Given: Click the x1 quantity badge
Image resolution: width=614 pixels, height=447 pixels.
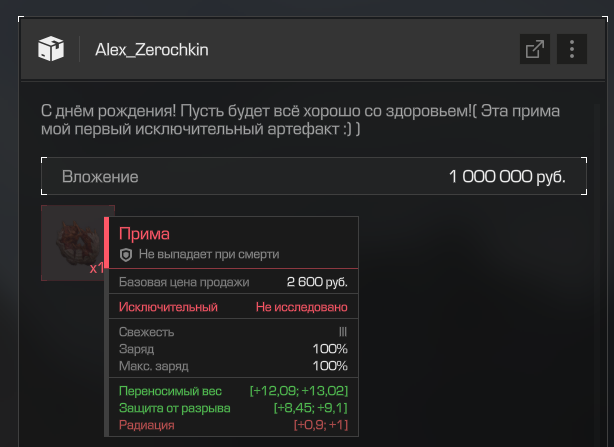Looking at the screenshot, I should 97,268.
